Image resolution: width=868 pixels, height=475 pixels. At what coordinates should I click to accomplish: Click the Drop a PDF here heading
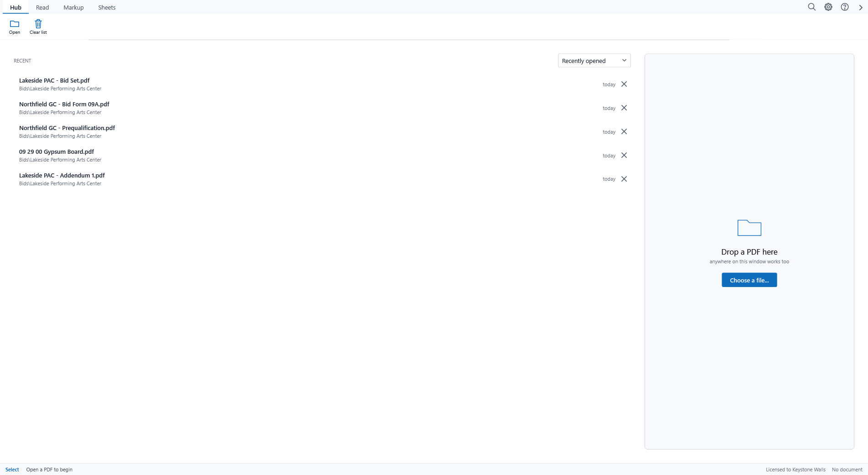coord(749,252)
